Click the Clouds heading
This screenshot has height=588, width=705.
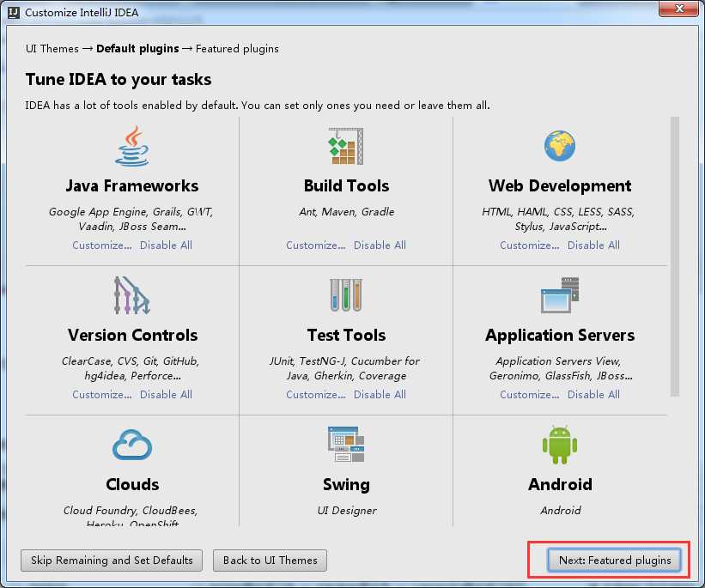[132, 484]
